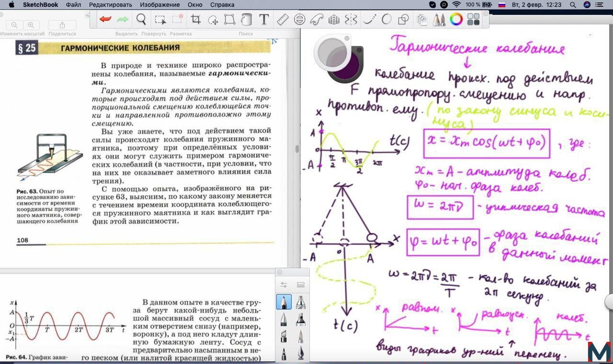Open Spotlight search
Image resolution: width=613 pixels, height=364 pixels.
click(573, 4)
